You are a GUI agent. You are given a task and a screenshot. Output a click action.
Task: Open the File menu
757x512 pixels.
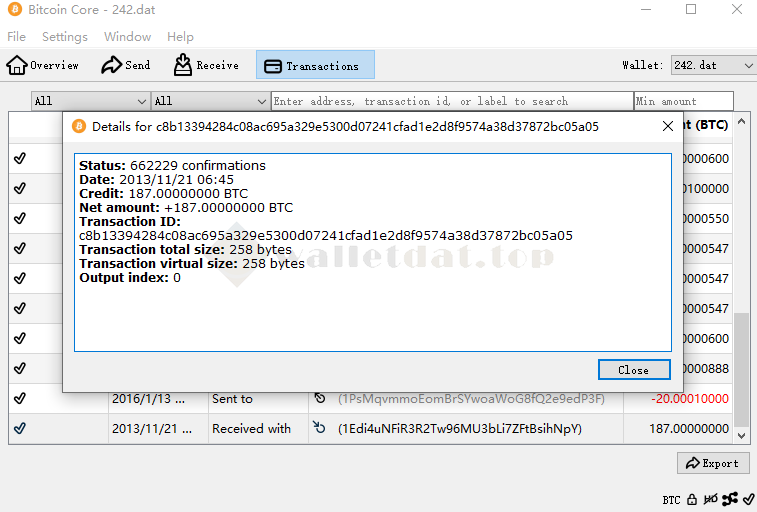coord(17,37)
